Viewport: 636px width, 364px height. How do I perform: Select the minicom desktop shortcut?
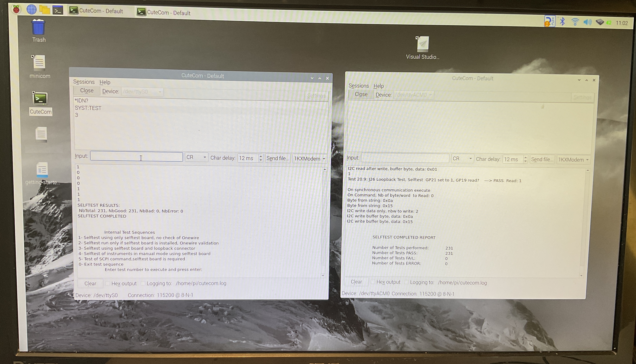(x=39, y=67)
